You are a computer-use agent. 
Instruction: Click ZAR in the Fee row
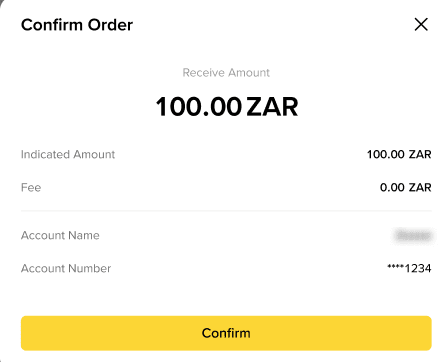(x=420, y=187)
